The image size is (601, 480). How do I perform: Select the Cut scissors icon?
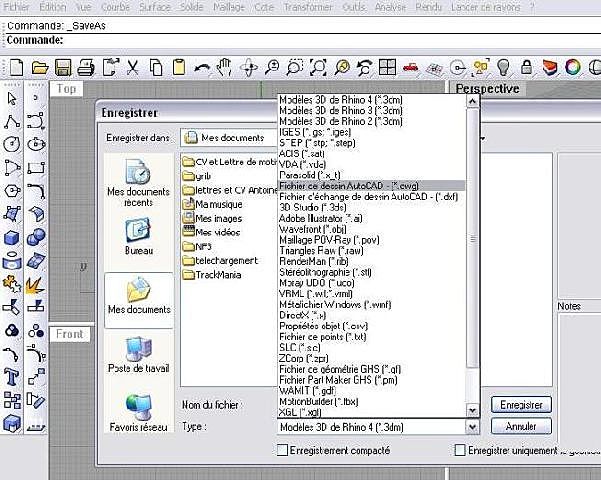(133, 67)
